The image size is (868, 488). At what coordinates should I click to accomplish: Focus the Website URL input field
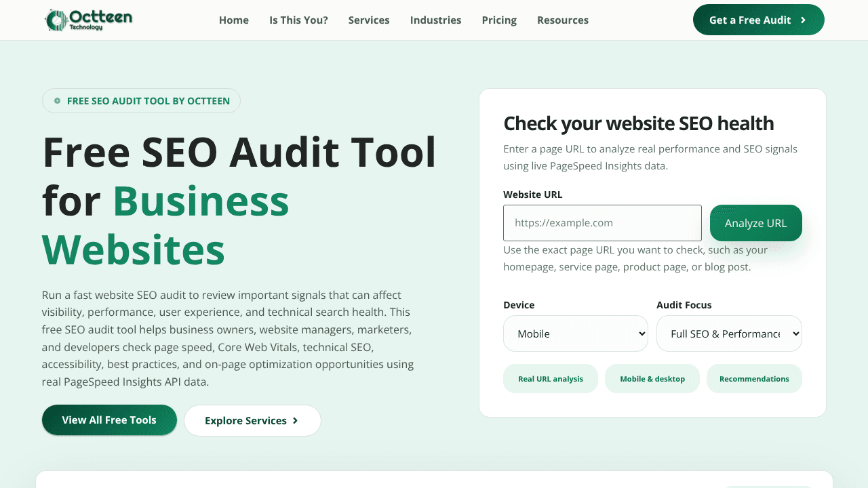602,223
